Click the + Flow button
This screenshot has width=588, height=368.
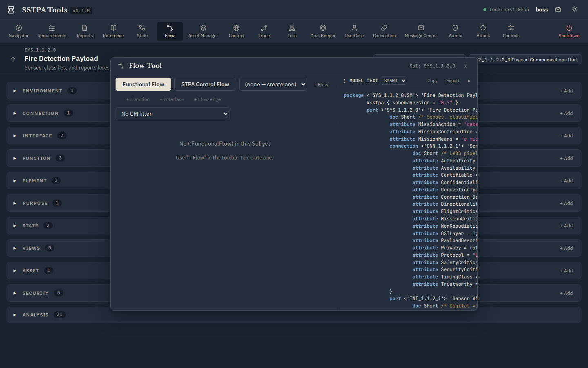[x=321, y=85]
